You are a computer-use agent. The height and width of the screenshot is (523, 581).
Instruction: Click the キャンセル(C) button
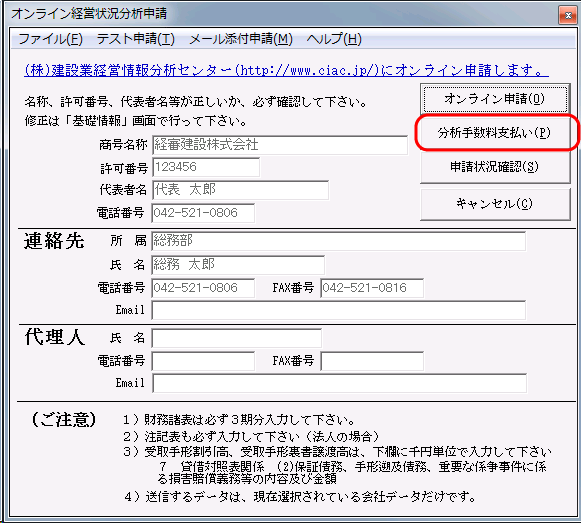(495, 204)
